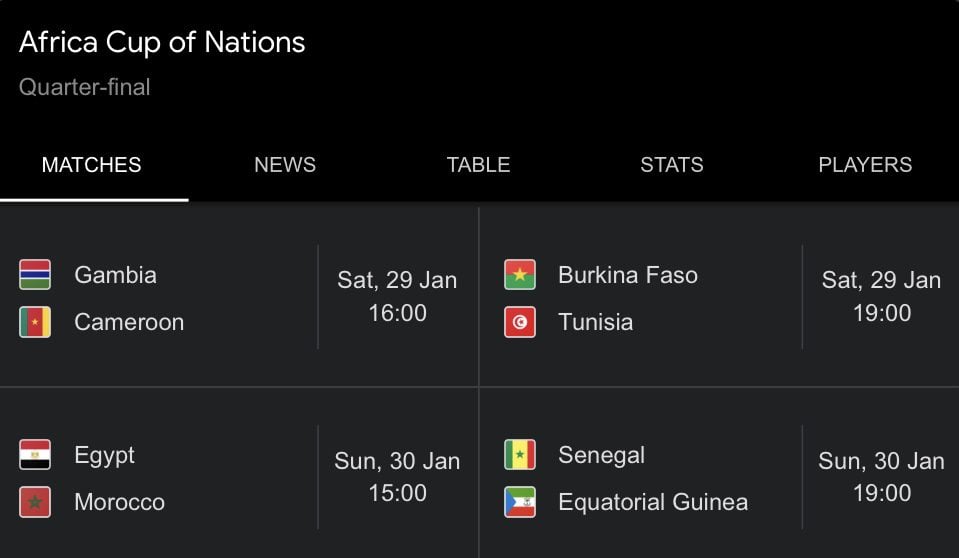Click the Tunisia flag icon
Screen dimensions: 959x558
pyautogui.click(x=520, y=322)
